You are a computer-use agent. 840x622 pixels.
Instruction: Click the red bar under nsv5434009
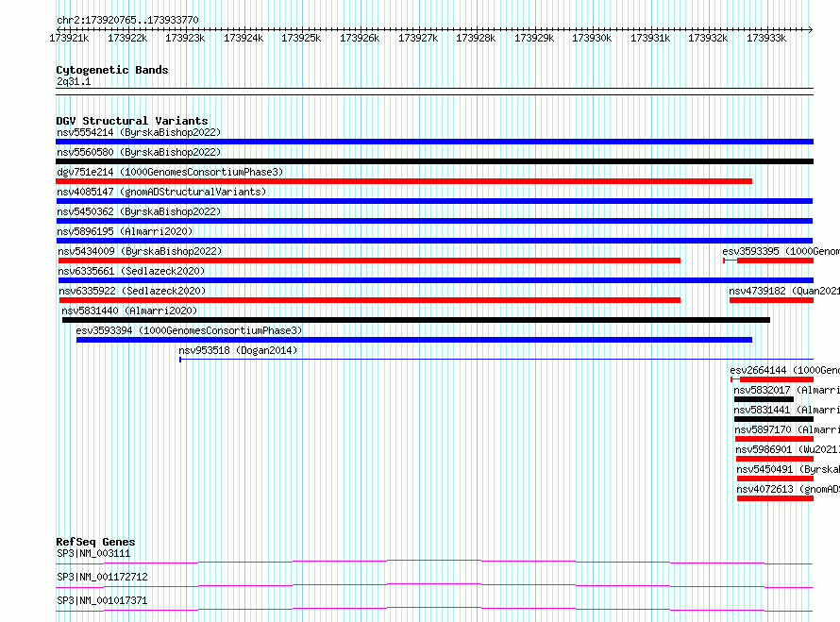click(370, 261)
